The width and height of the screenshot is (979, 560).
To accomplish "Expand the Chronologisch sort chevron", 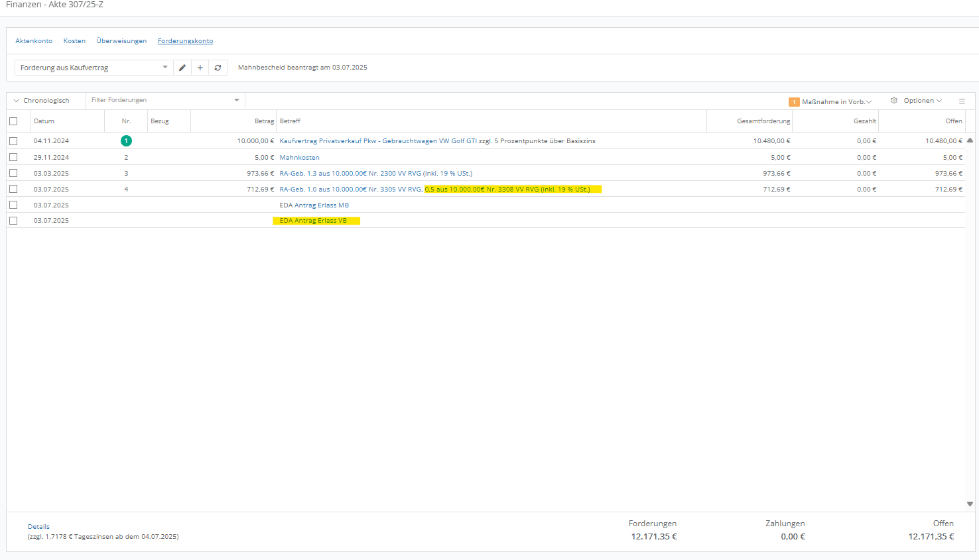I will [x=17, y=101].
